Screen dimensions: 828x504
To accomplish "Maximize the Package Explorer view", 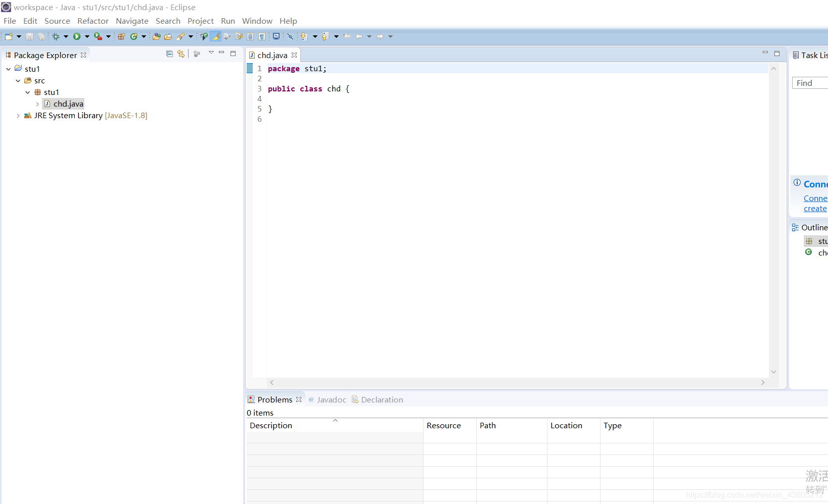I will (x=233, y=53).
